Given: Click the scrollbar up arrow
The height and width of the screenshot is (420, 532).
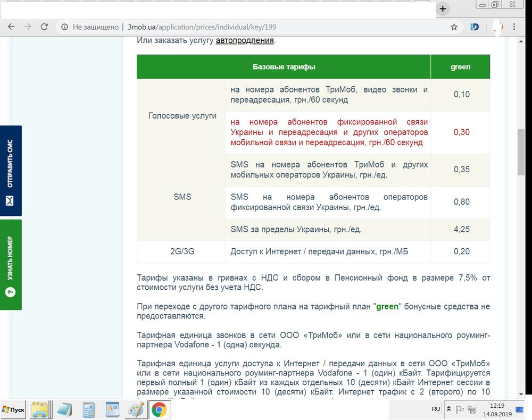Looking at the screenshot, I should [x=521, y=41].
